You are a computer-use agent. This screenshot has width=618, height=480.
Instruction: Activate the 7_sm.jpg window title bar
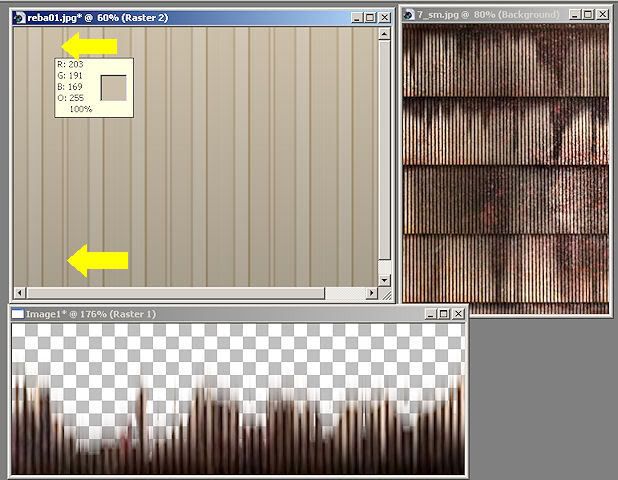click(506, 15)
